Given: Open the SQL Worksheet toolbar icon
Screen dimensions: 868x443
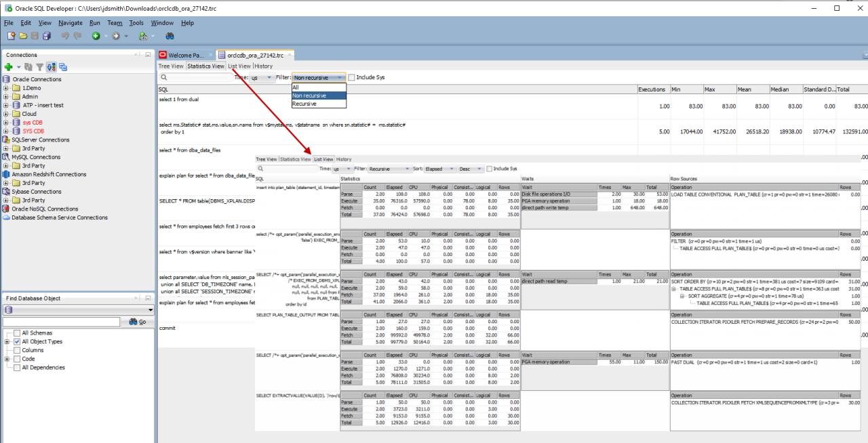Looking at the screenshot, I should 144,36.
